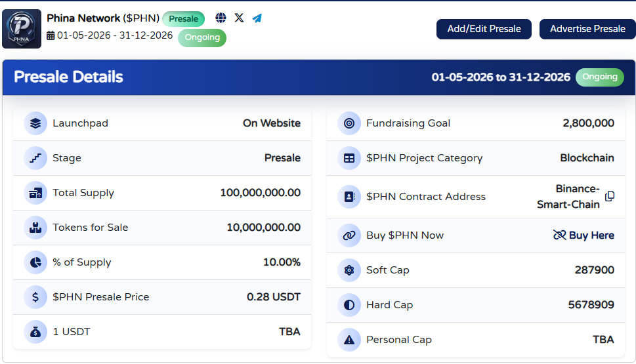Click the 1 USDT money bag icon
The width and height of the screenshot is (636, 364).
click(35, 332)
